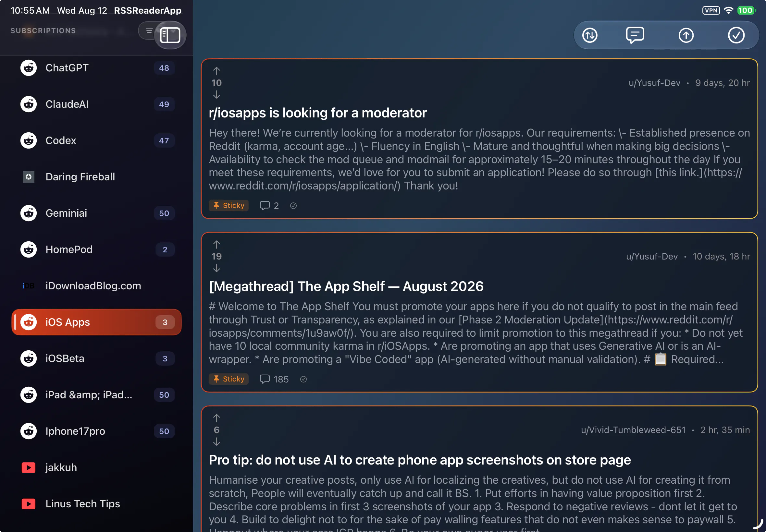766x532 pixels.
Task: Open the iOSBeta subscription
Action: click(96, 358)
